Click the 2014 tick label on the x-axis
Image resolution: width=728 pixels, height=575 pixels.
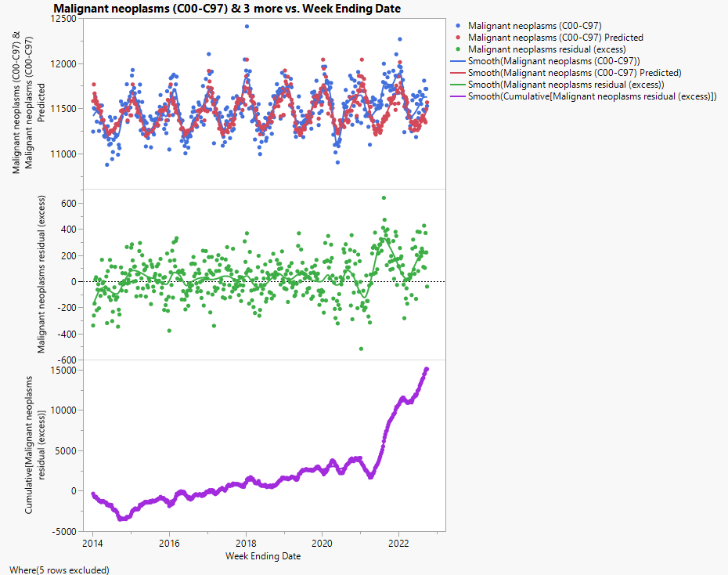coord(93,544)
